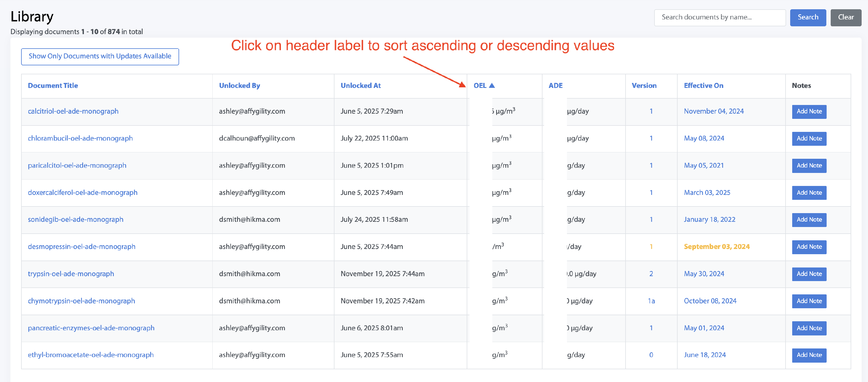Sort by ADE column header
Image resolution: width=868 pixels, height=382 pixels.
tap(555, 86)
